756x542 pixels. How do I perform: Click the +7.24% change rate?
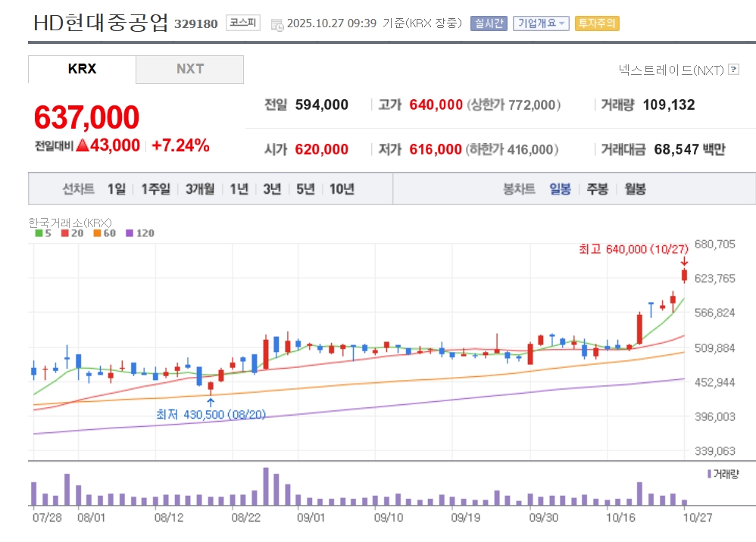[x=180, y=145]
